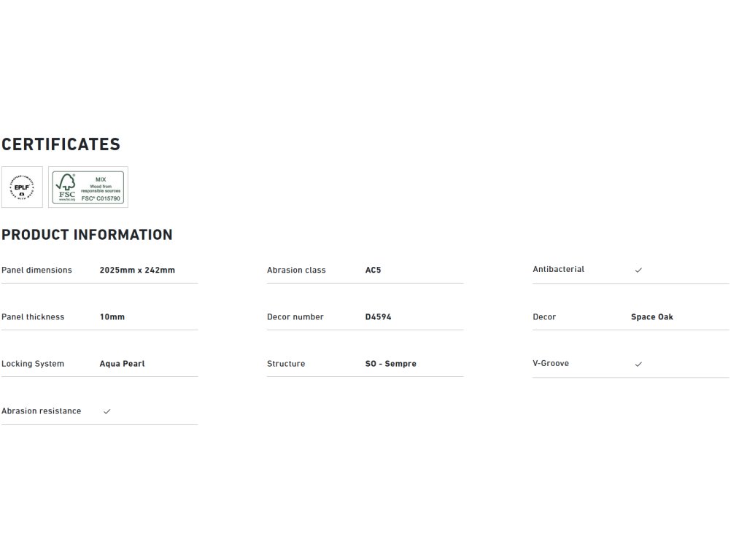Image resolution: width=747 pixels, height=560 pixels.
Task: Click the Antibacterial checkmark icon
Action: pos(638,270)
